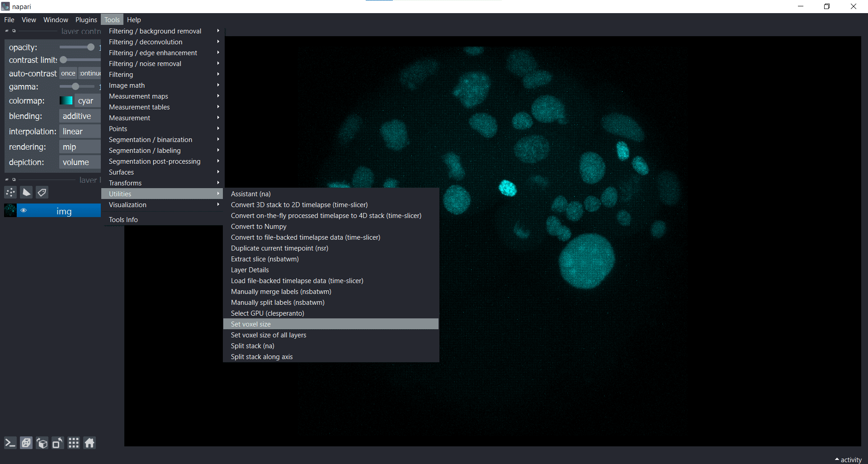Expand the activity panel
The image size is (868, 464).
(848, 459)
